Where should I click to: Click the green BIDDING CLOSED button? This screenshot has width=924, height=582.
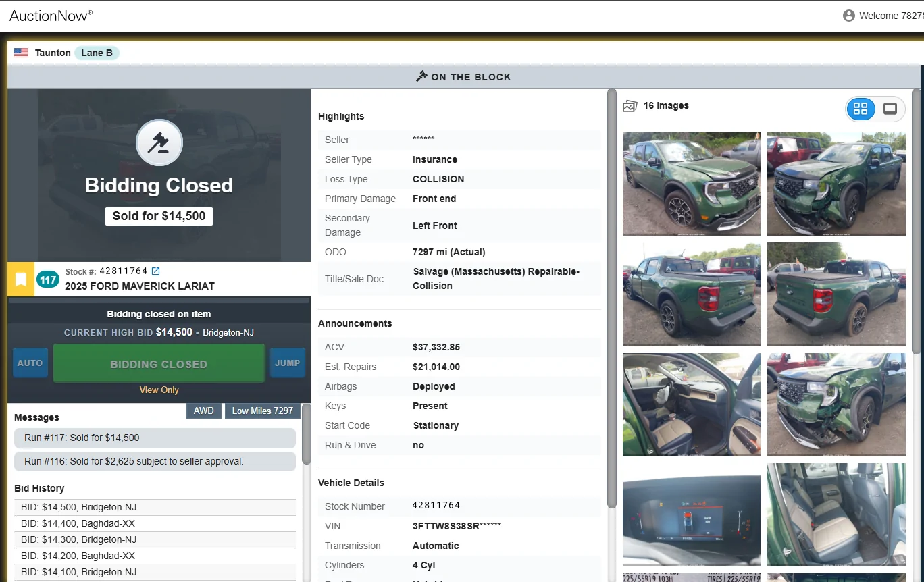(159, 364)
